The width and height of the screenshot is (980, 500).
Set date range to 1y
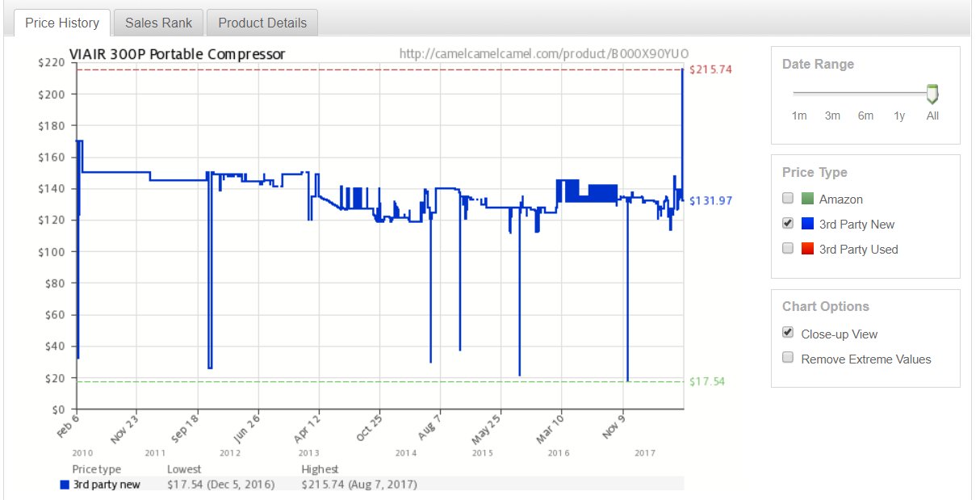(x=899, y=116)
